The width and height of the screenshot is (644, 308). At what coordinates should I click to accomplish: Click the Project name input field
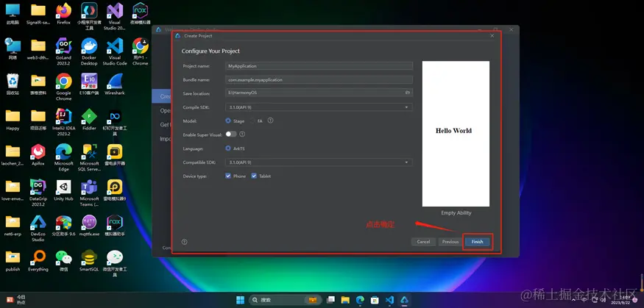point(319,66)
